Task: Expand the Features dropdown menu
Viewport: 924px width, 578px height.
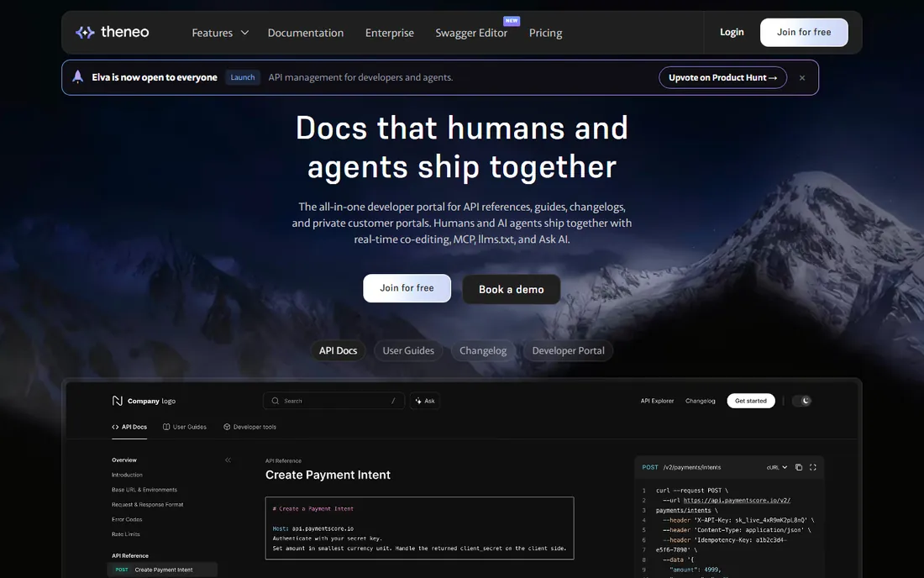Action: 220,33
